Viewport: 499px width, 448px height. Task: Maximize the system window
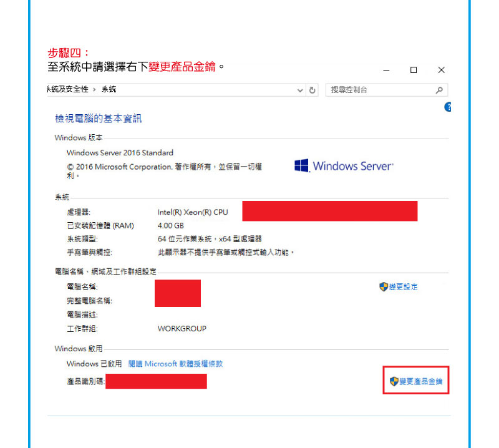(414, 70)
